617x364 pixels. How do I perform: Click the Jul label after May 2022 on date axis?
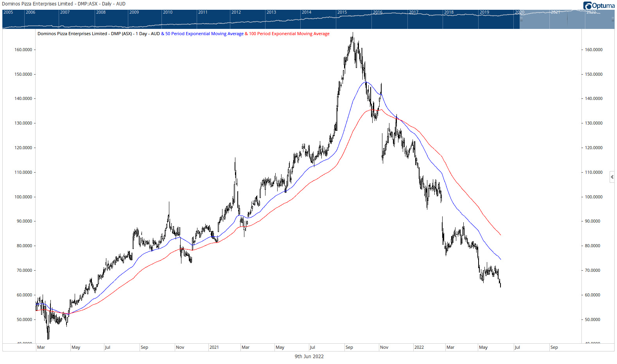[x=517, y=347]
